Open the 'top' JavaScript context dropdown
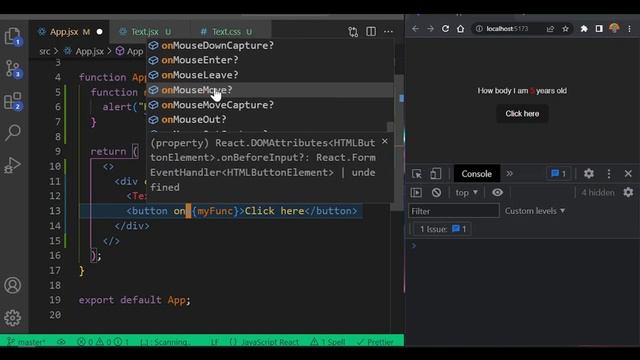Image resolution: width=640 pixels, height=360 pixels. (467, 193)
